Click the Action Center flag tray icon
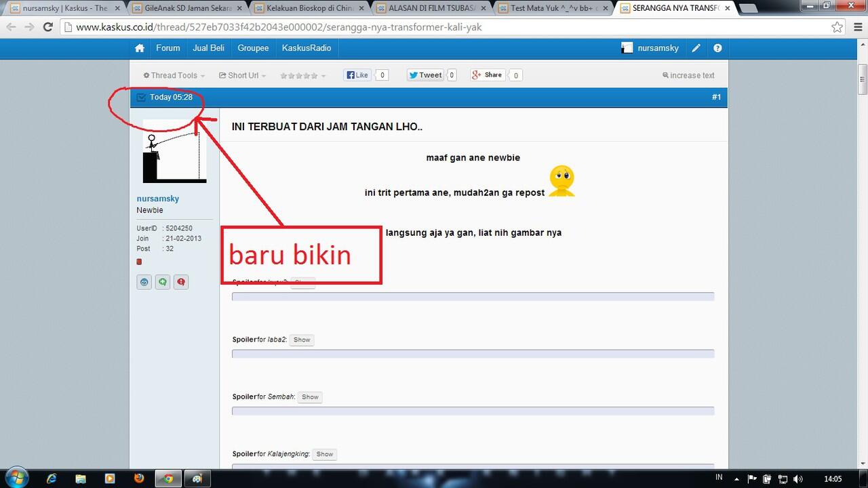 (x=753, y=479)
